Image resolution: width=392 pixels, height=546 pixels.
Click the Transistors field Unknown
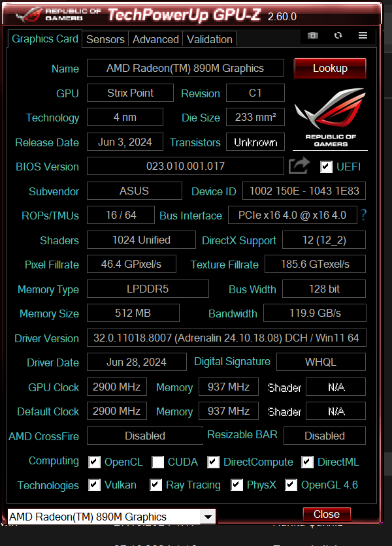[x=255, y=142]
